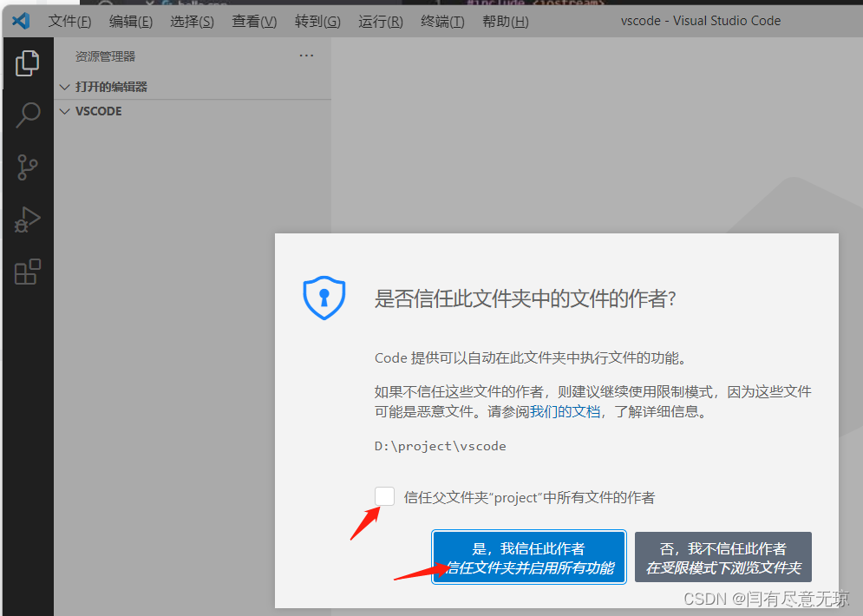Click the dialog title about trusting authors
863x616 pixels.
click(x=525, y=299)
